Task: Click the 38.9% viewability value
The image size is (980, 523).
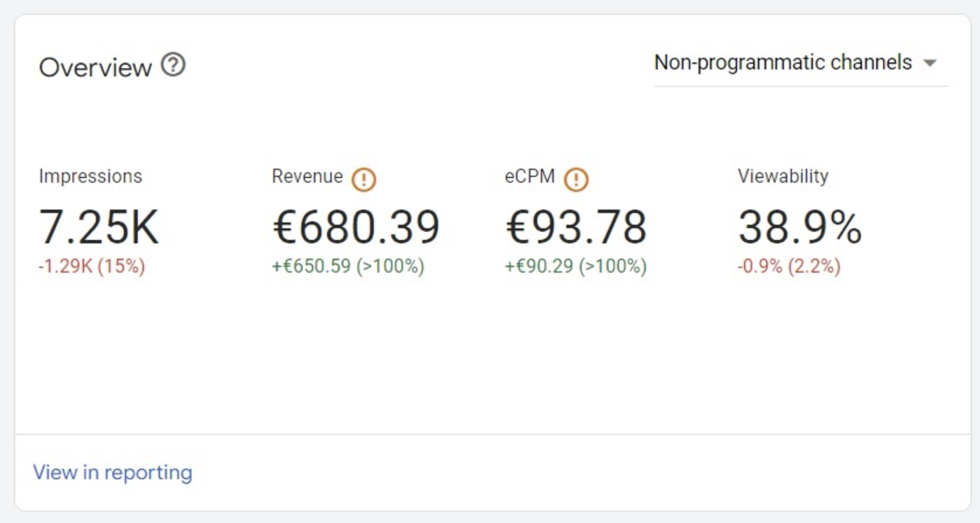Action: tap(800, 227)
